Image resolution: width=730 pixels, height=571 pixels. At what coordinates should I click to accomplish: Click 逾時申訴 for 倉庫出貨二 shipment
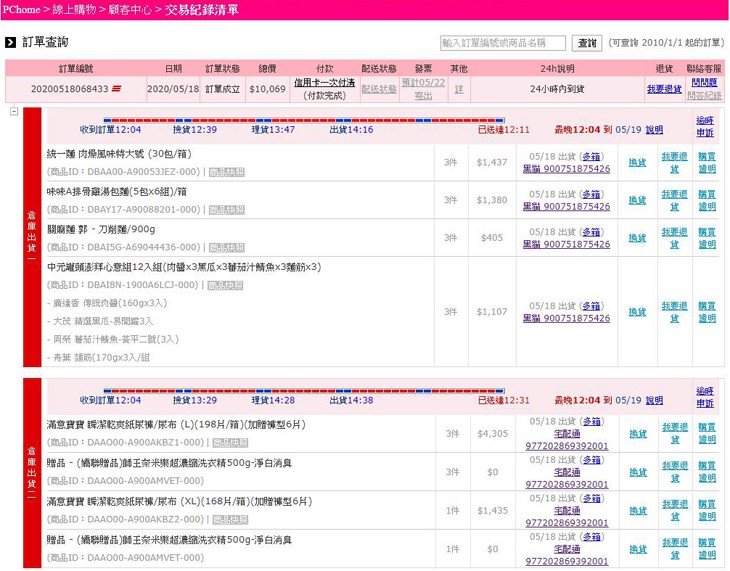(705, 397)
